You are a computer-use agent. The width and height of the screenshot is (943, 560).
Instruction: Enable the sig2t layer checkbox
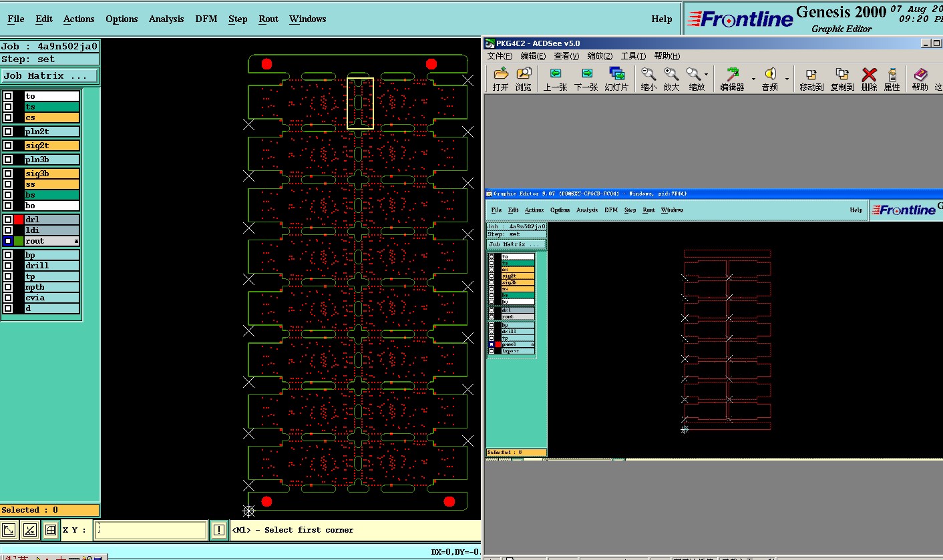pos(8,146)
